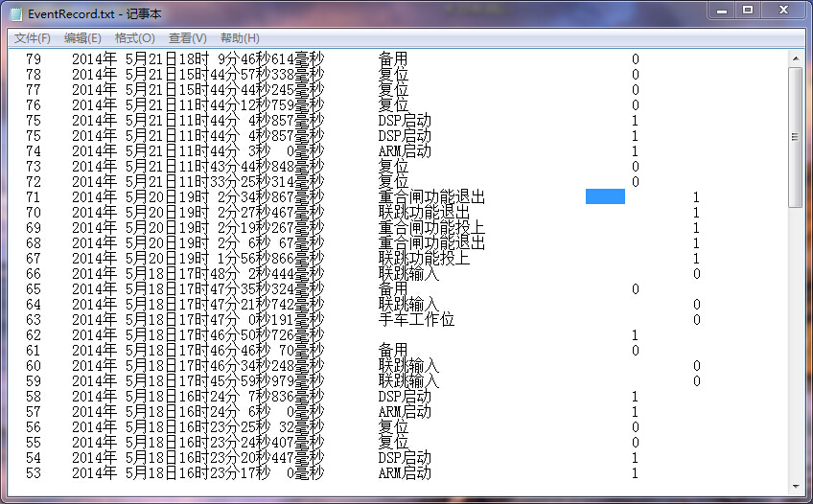Image resolution: width=813 pixels, height=504 pixels.
Task: Click the value 0 in row 63
Action: (696, 320)
